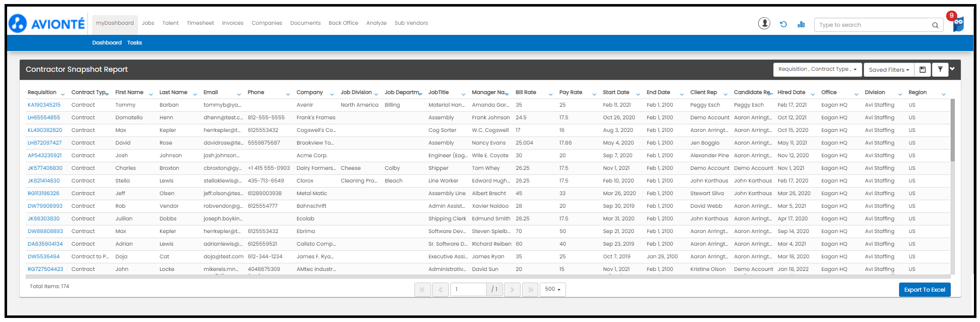The width and height of the screenshot is (980, 322).
Task: Open the Timesheet menu
Action: pos(200,23)
